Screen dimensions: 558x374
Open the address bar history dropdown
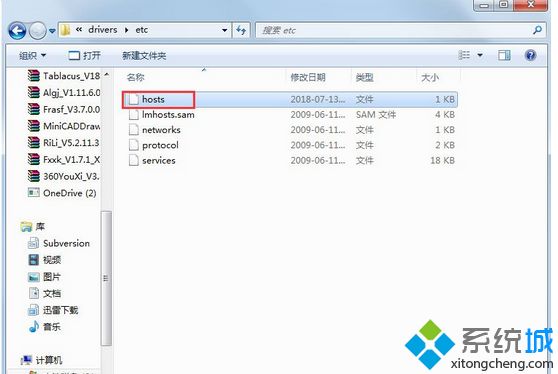(225, 30)
